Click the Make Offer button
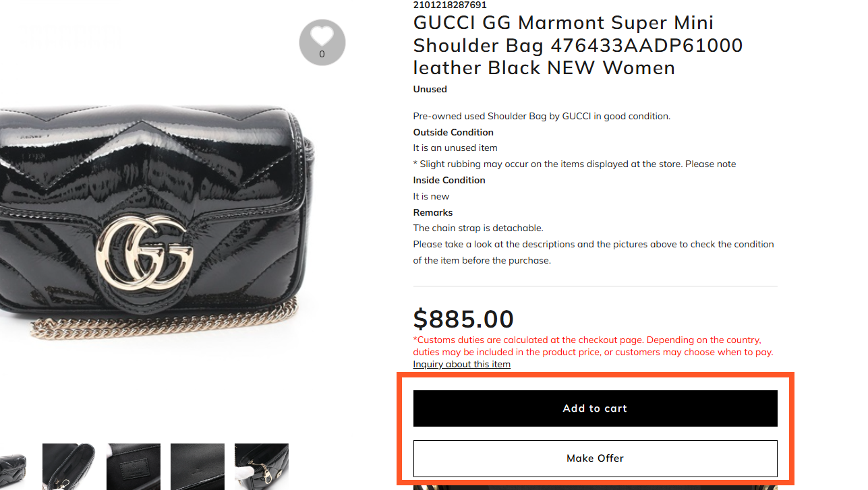Screen dimensions: 868x490 pyautogui.click(x=595, y=458)
